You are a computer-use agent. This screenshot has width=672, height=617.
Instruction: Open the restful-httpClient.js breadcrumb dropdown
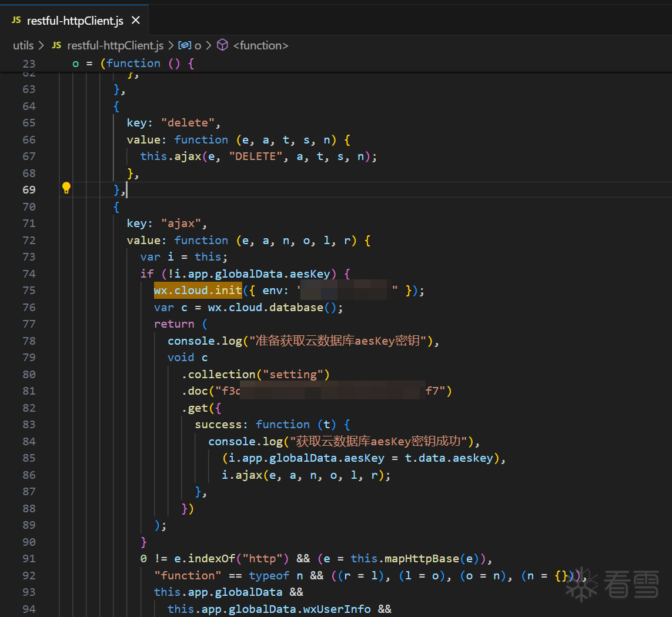pos(115,45)
